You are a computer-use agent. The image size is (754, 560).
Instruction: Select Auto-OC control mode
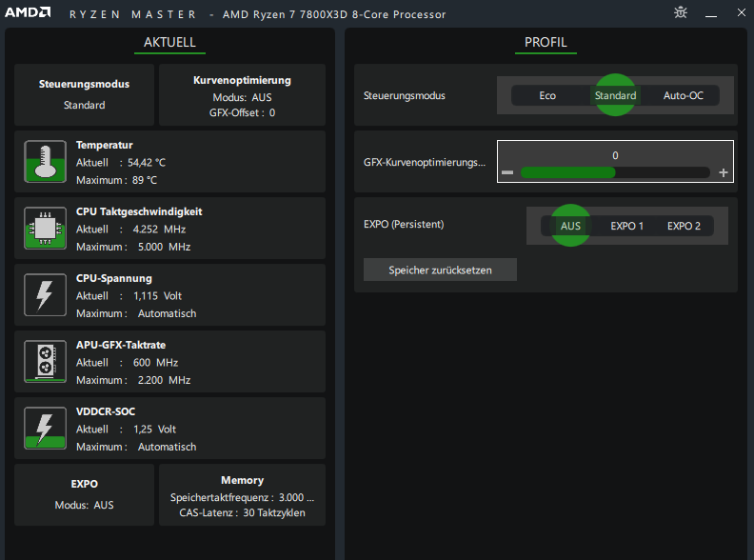[x=683, y=95]
